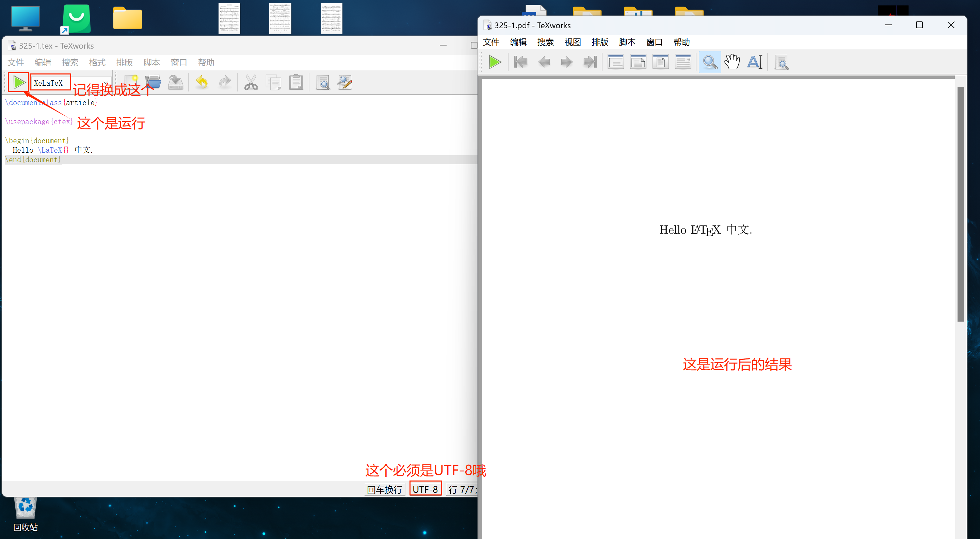
Task: Open UTF-8 encoding selector in status bar
Action: coord(425,489)
